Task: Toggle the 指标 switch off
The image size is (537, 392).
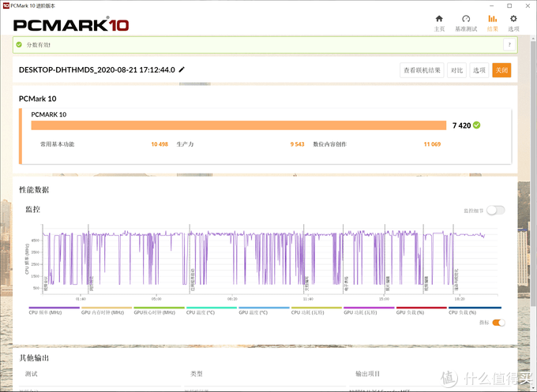Action: point(498,323)
